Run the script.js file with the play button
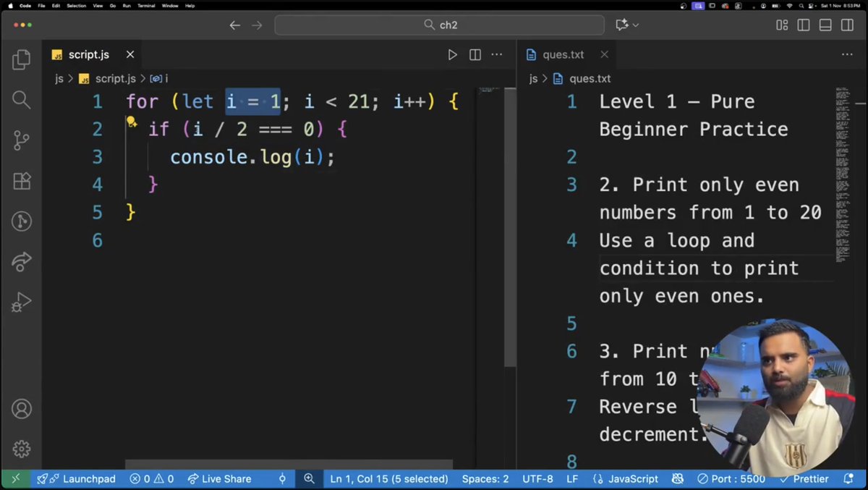Screen dimensions: 868x490 tap(452, 54)
